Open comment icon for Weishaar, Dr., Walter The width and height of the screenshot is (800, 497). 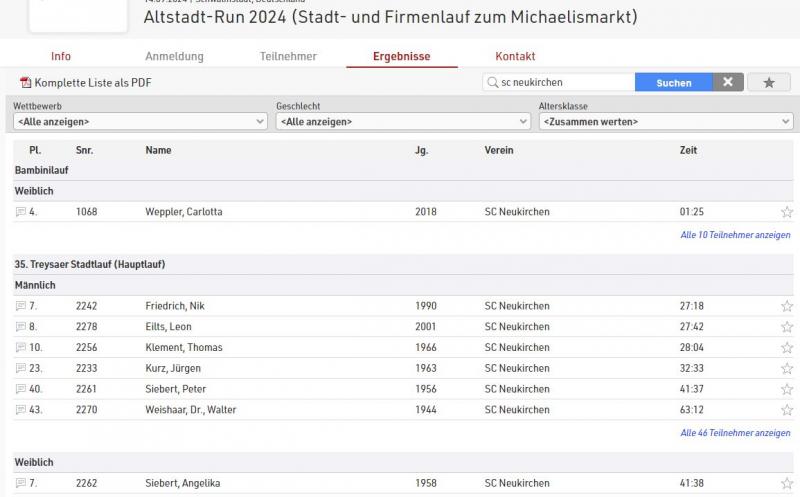[21, 410]
